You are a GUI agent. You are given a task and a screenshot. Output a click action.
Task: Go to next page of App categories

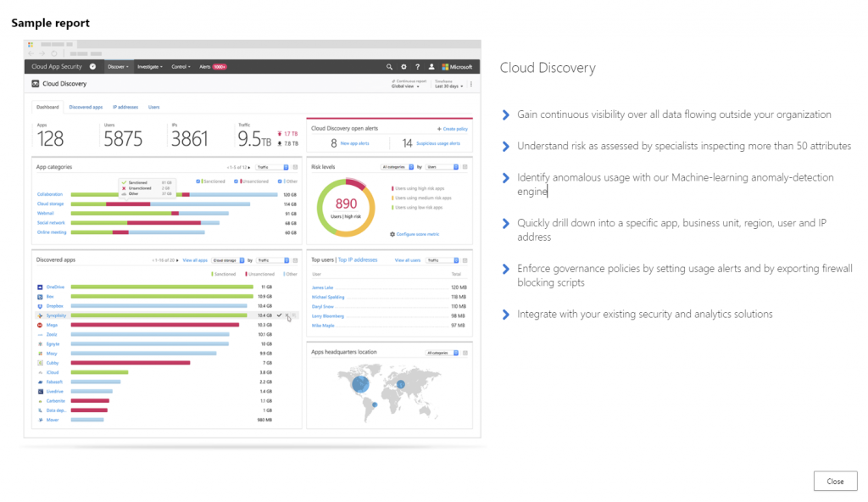point(249,167)
